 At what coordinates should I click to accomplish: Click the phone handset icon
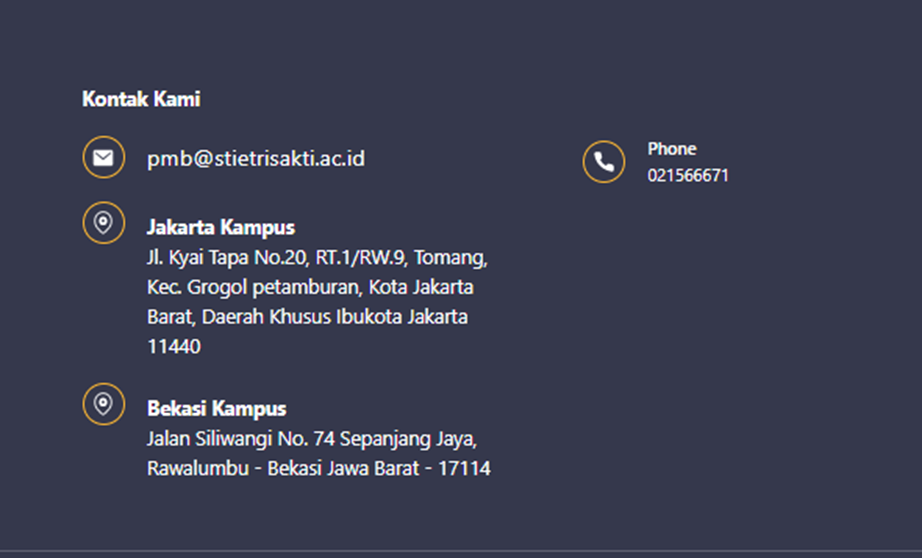[x=604, y=162]
